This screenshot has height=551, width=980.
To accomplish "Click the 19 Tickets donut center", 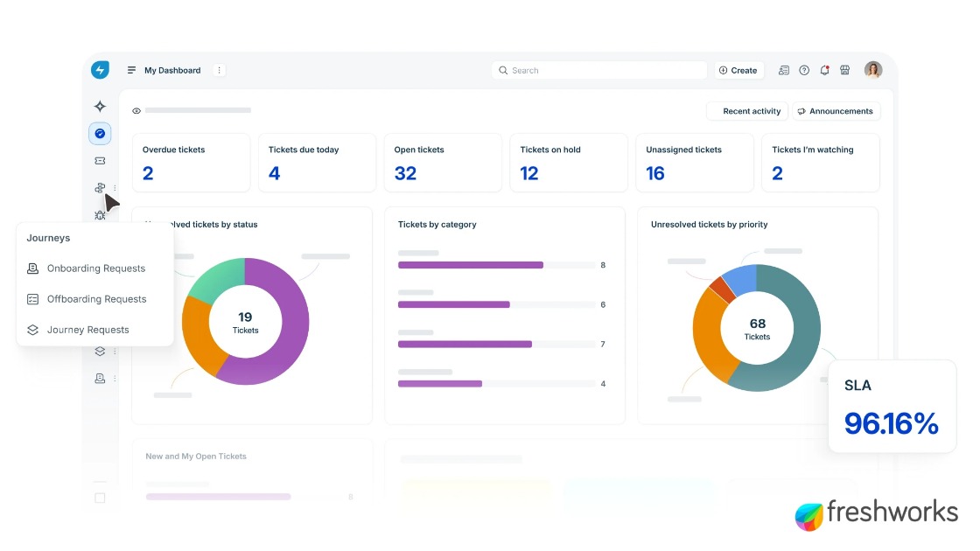I will click(245, 323).
